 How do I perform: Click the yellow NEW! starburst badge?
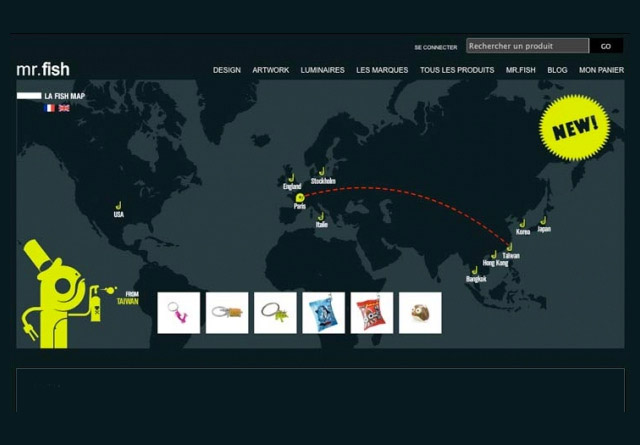[574, 126]
